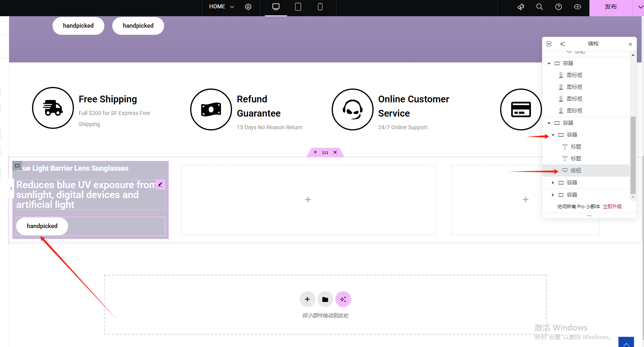644x347 pixels.
Task: Click the plus in the middle empty container
Action: coord(308,200)
